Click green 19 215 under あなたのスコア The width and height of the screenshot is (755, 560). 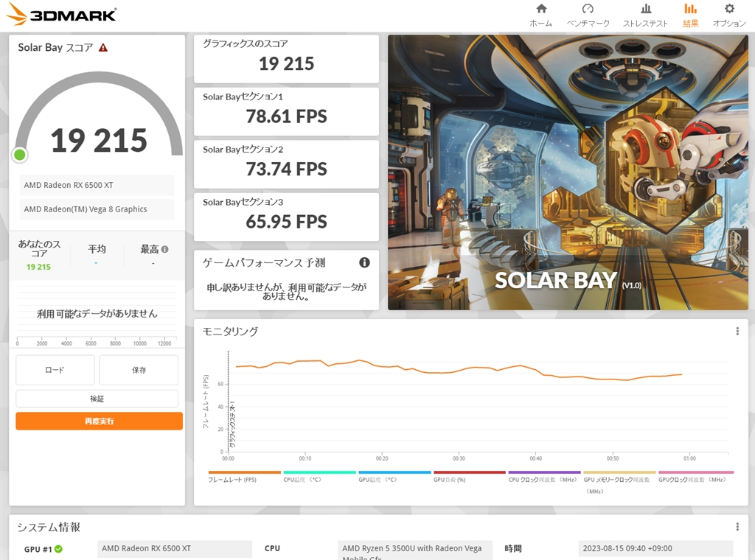pos(38,267)
